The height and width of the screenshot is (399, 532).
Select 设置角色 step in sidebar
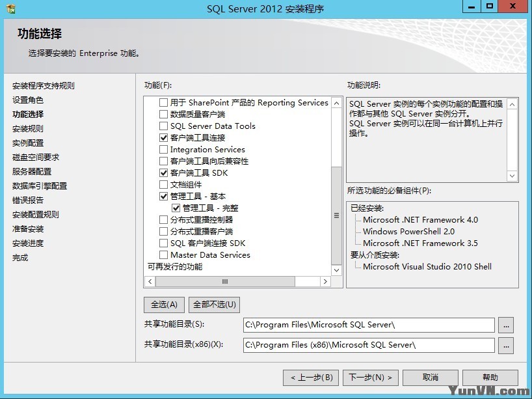(28, 100)
